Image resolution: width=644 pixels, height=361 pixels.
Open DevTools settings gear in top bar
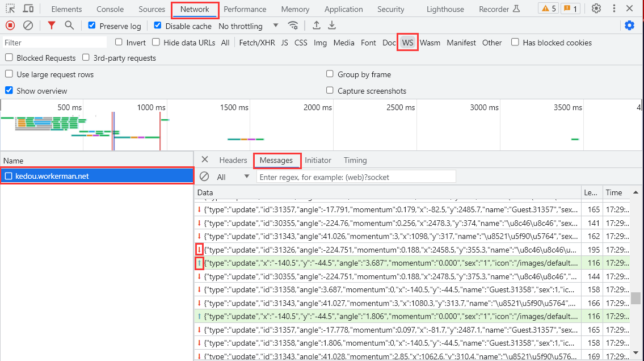click(x=596, y=9)
